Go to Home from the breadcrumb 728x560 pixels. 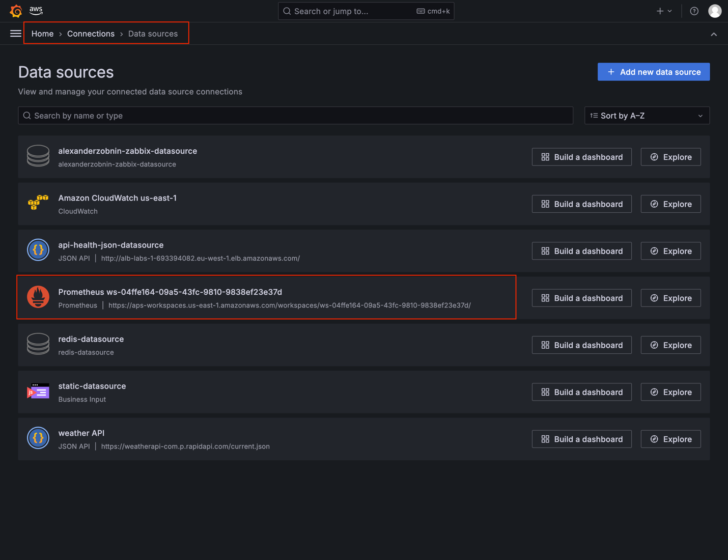click(x=42, y=34)
